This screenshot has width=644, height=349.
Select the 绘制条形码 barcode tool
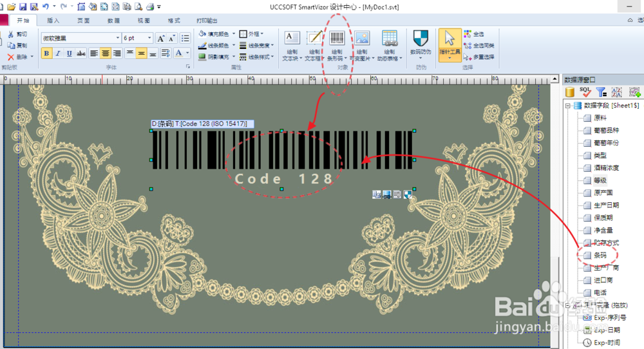point(337,46)
